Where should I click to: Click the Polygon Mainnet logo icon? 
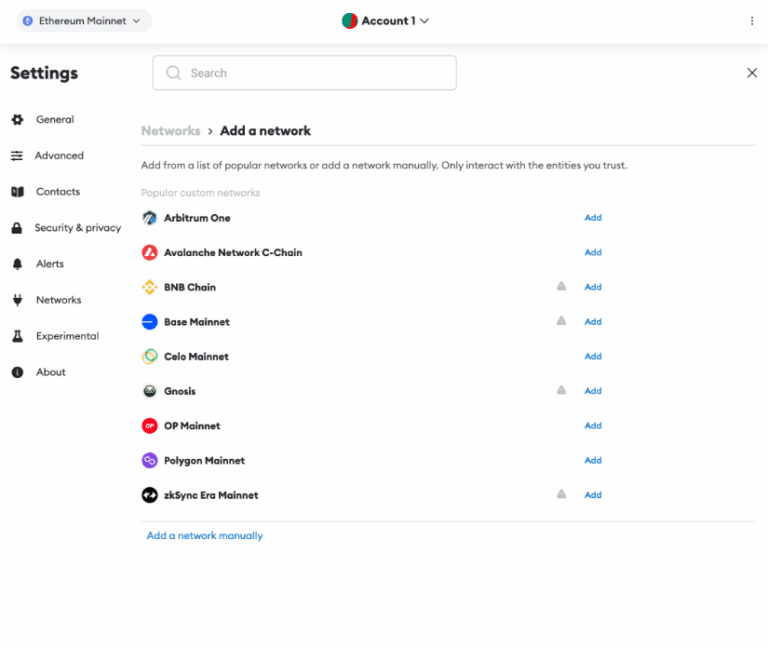coord(149,461)
